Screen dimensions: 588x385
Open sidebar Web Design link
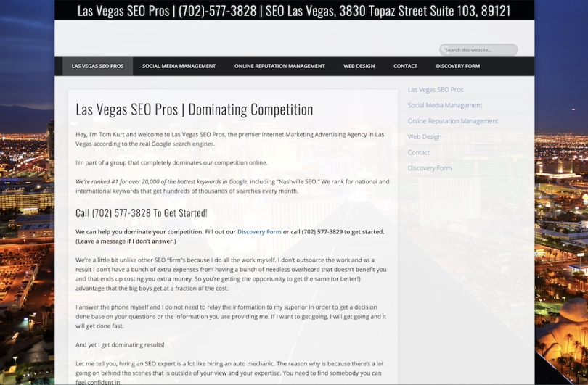[425, 137]
